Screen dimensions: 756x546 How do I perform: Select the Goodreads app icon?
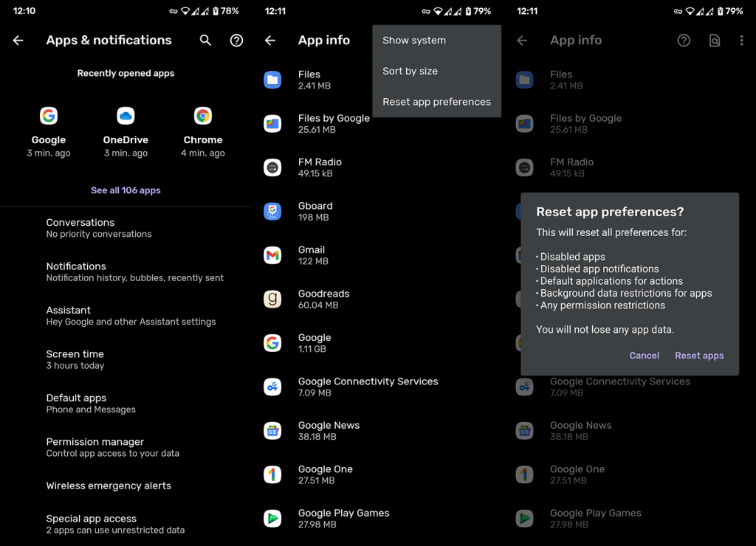tap(272, 299)
